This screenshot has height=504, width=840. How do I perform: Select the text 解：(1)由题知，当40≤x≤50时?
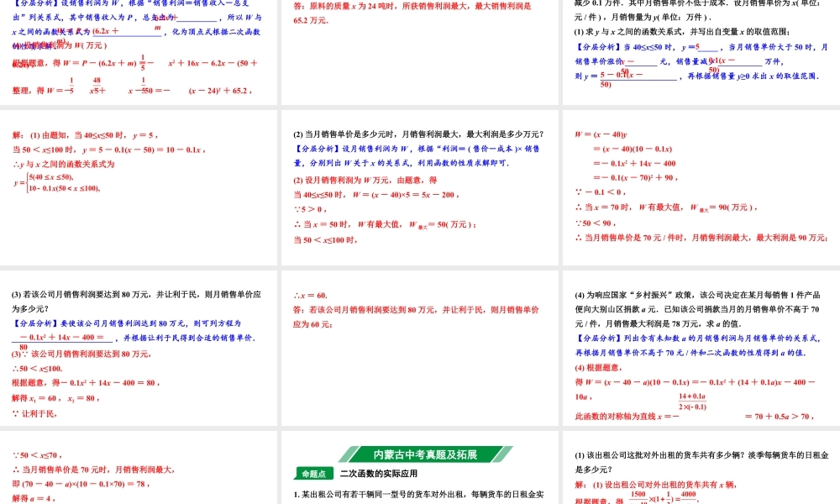coord(67,135)
